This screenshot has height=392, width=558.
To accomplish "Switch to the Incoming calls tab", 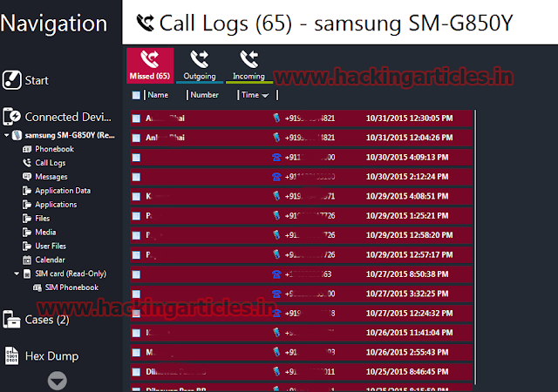I will tap(248, 65).
